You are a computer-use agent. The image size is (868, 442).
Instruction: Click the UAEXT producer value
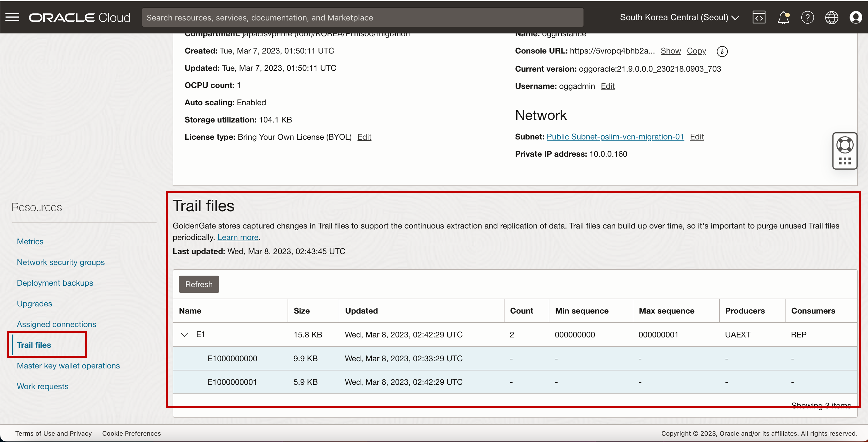(737, 334)
